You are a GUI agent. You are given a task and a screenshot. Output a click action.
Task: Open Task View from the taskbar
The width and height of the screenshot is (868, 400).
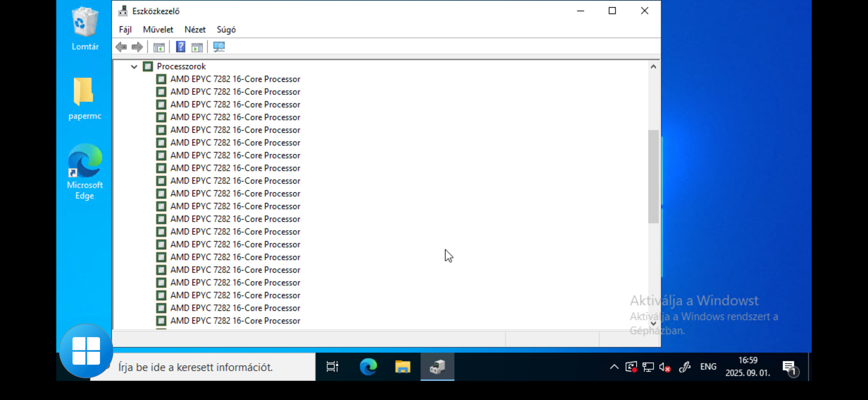click(333, 367)
